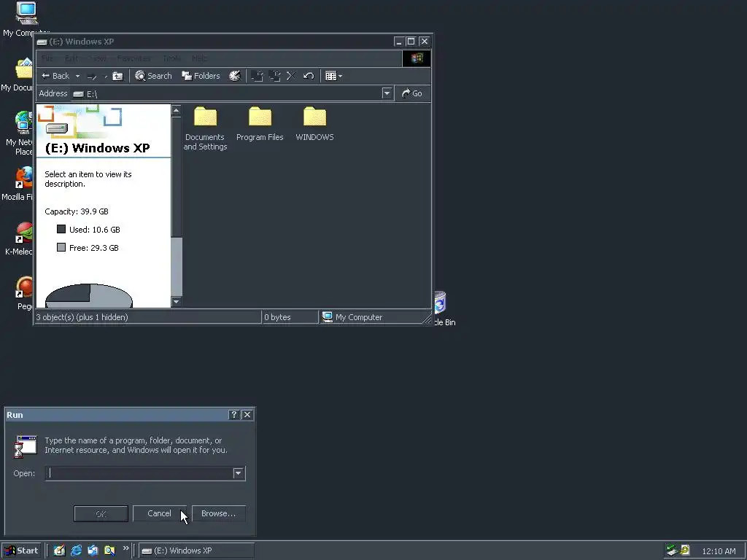Screen dimensions: 747x560
Task: Click 'Capacity: 39.9 GB' text
Action: 76,211
